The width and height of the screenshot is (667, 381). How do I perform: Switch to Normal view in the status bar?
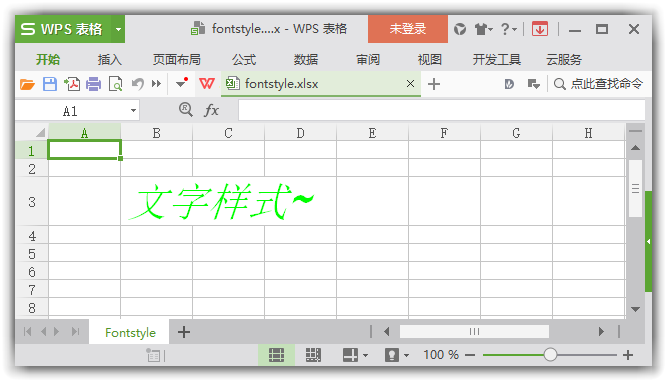[276, 355]
